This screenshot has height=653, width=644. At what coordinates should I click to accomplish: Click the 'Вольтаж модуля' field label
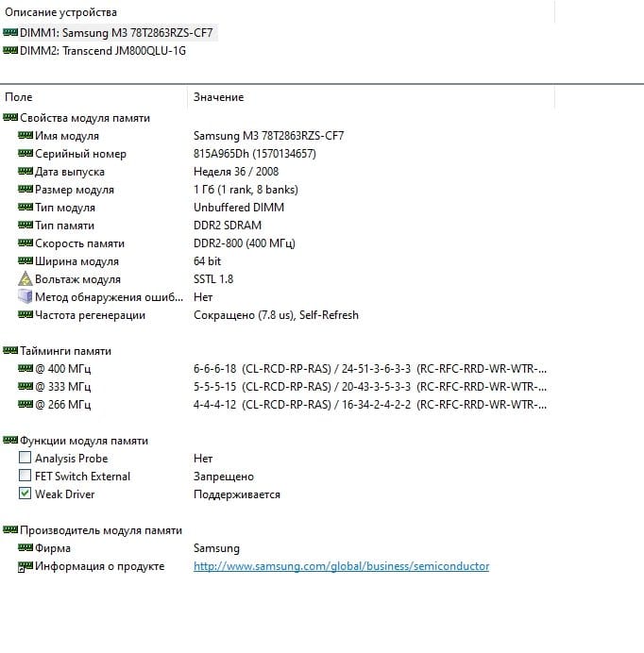(77, 279)
